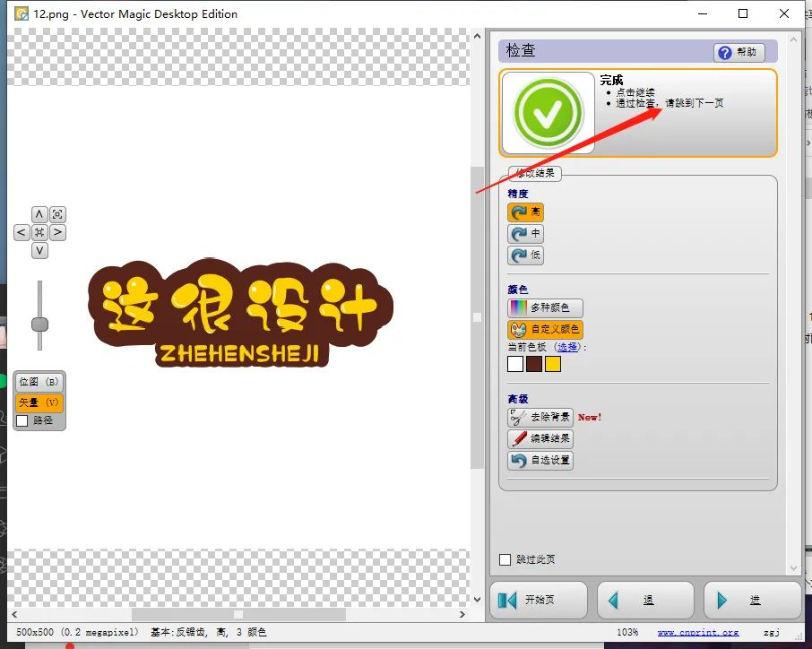Pan the preview up with the arrow button
812x649 pixels.
click(x=39, y=214)
